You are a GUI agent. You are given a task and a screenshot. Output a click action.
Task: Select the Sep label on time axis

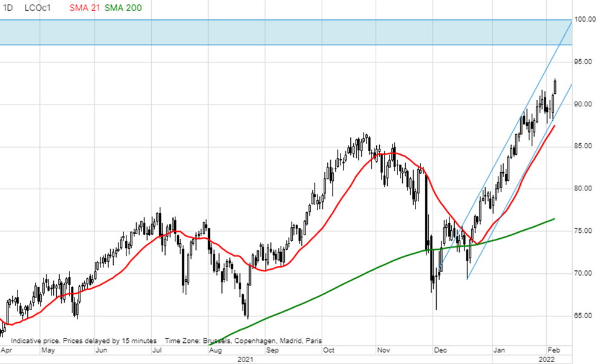(x=272, y=350)
